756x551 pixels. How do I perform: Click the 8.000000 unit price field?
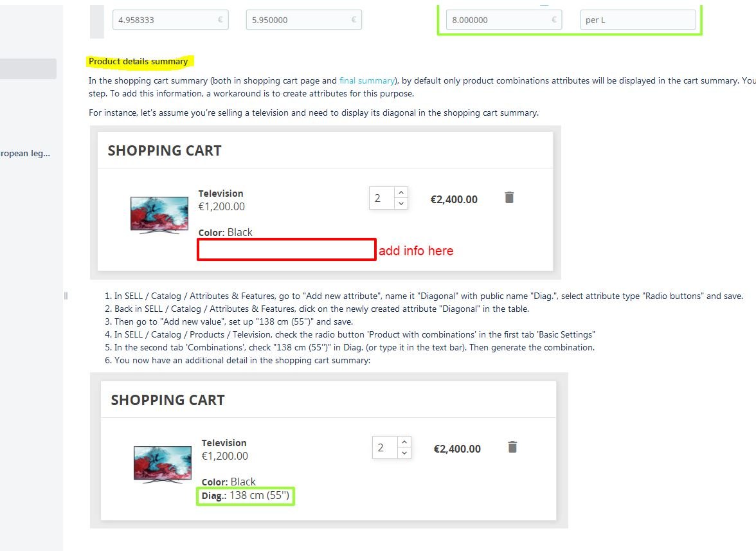[504, 20]
